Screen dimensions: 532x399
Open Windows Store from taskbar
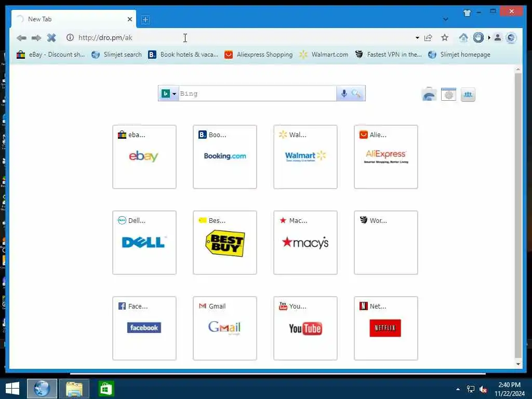pos(106,389)
